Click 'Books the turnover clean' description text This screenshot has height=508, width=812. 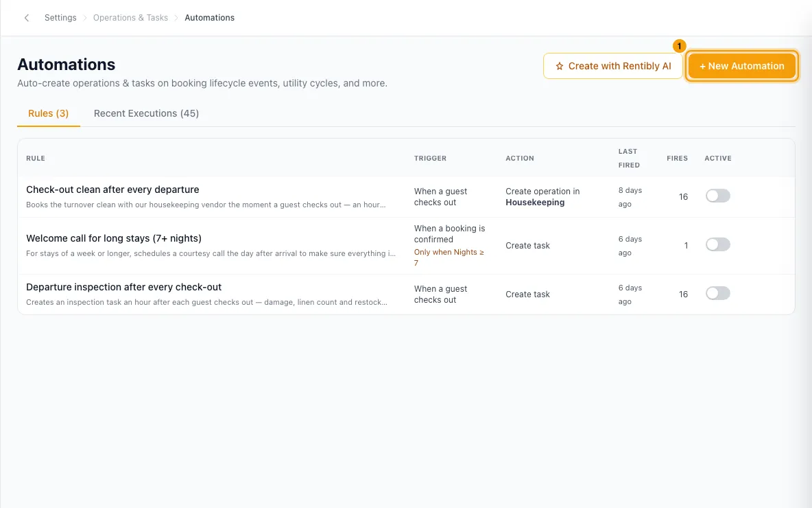pos(206,205)
